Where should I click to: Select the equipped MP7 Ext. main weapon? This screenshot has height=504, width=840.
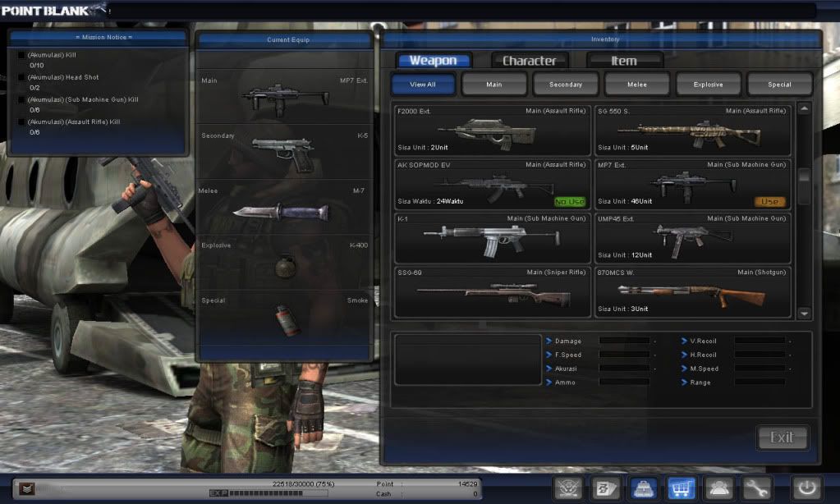click(284, 96)
